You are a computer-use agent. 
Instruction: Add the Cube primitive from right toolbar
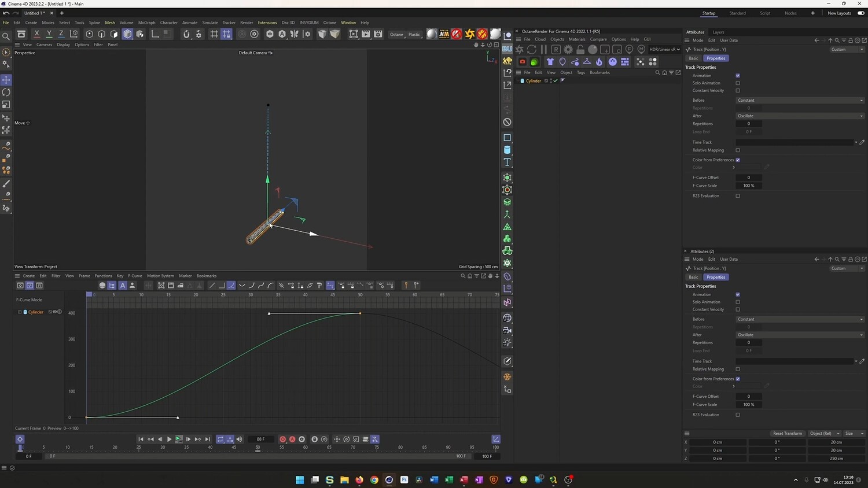(507, 138)
